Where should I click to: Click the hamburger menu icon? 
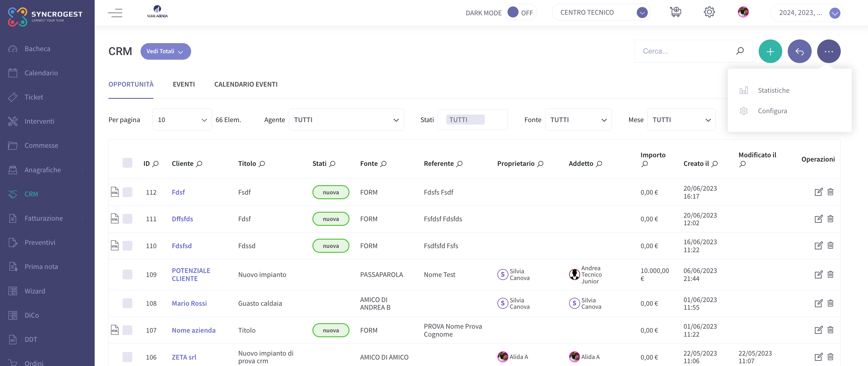pyautogui.click(x=115, y=13)
